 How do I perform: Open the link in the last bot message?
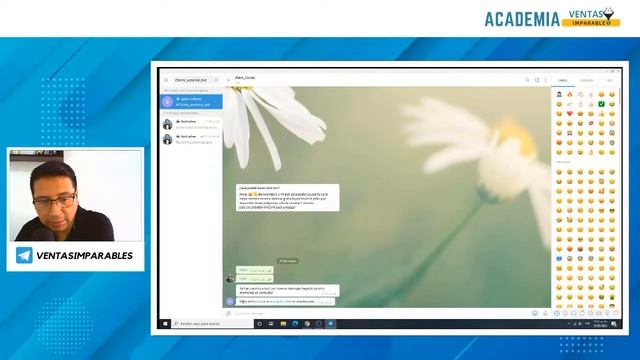point(281,302)
